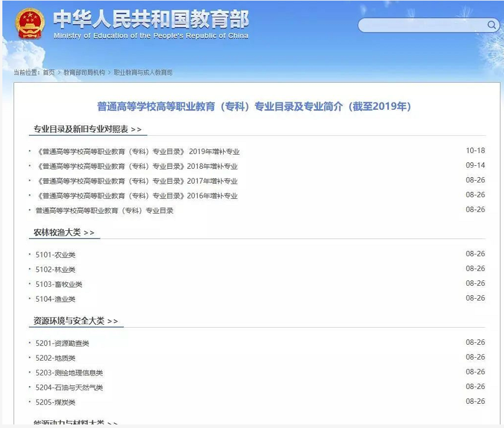Open the 5204-石油与天然气类 entry
This screenshot has height=428, width=504.
pyautogui.click(x=69, y=388)
